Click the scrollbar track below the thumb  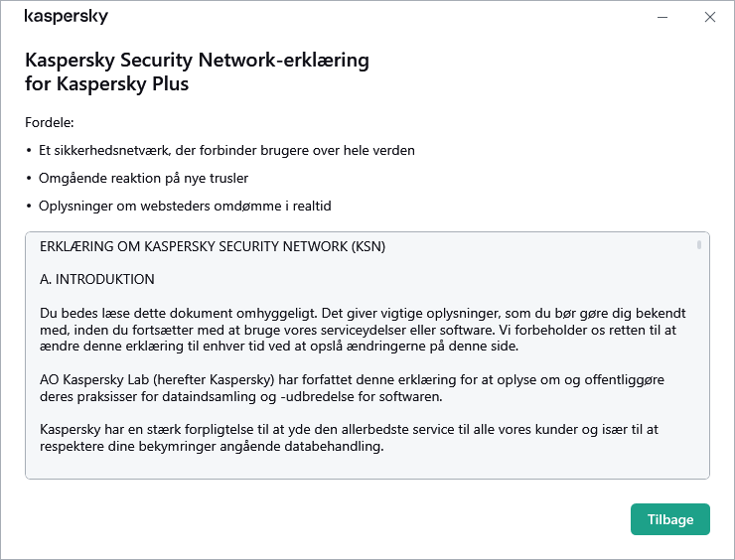[x=699, y=377]
